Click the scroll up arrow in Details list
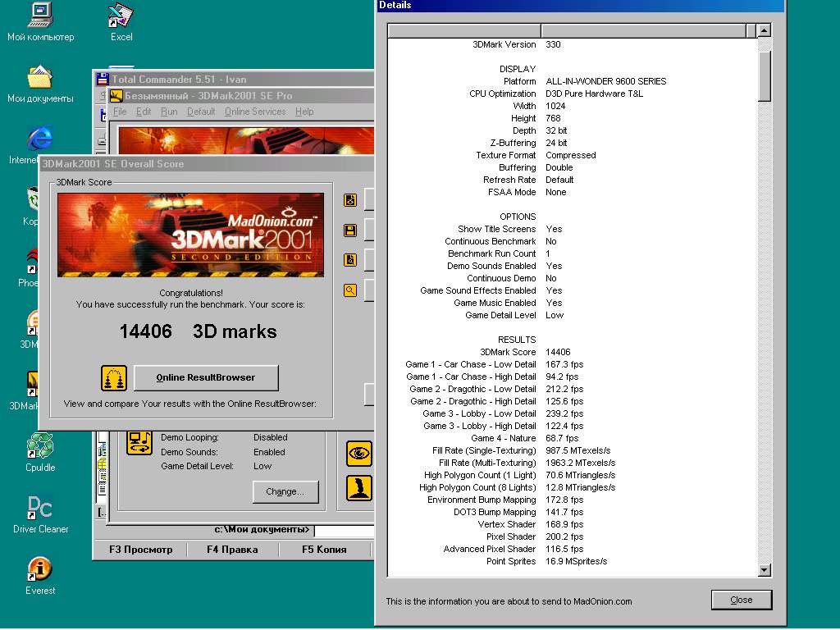 [765, 31]
